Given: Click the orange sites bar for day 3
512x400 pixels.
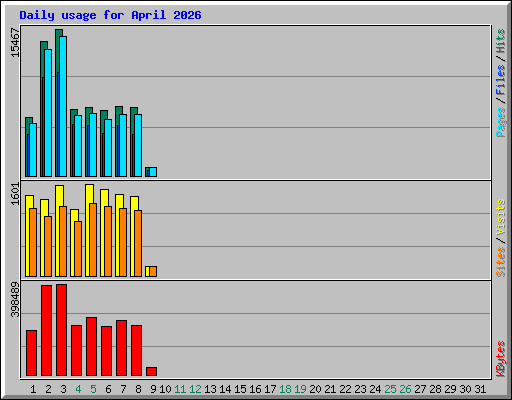Looking at the screenshot, I should [x=63, y=241].
